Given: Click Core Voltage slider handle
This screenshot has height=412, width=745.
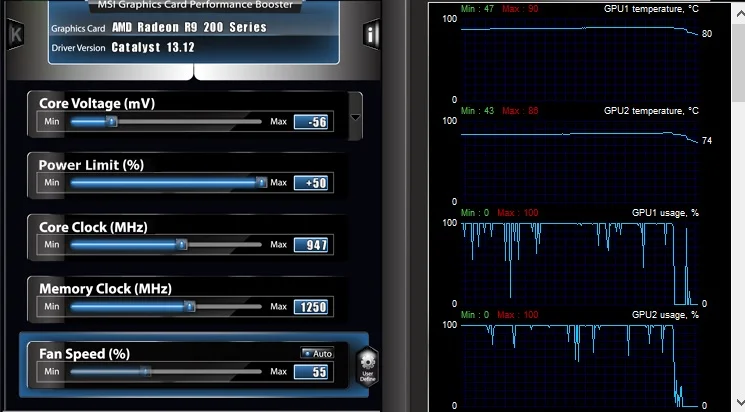Looking at the screenshot, I should (x=112, y=122).
